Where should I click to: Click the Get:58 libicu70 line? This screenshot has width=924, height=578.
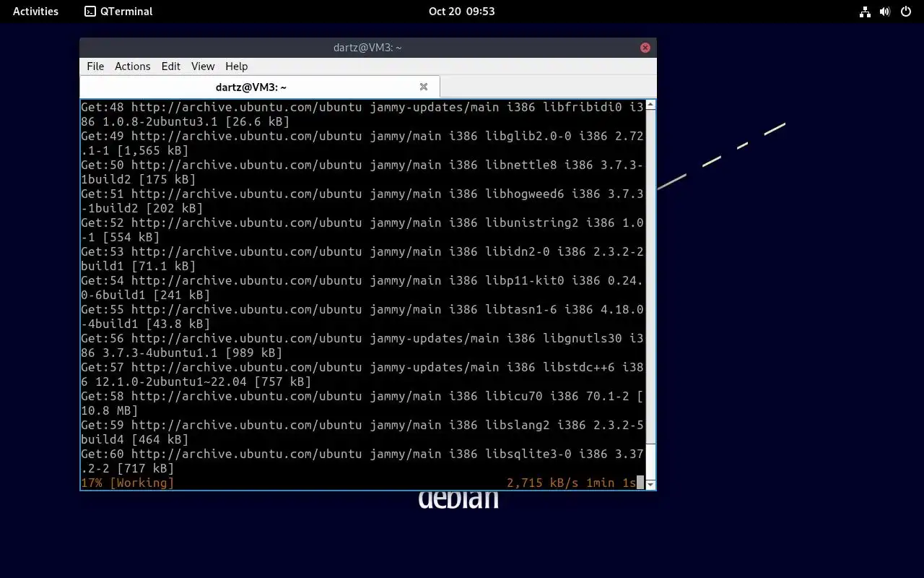(x=362, y=403)
